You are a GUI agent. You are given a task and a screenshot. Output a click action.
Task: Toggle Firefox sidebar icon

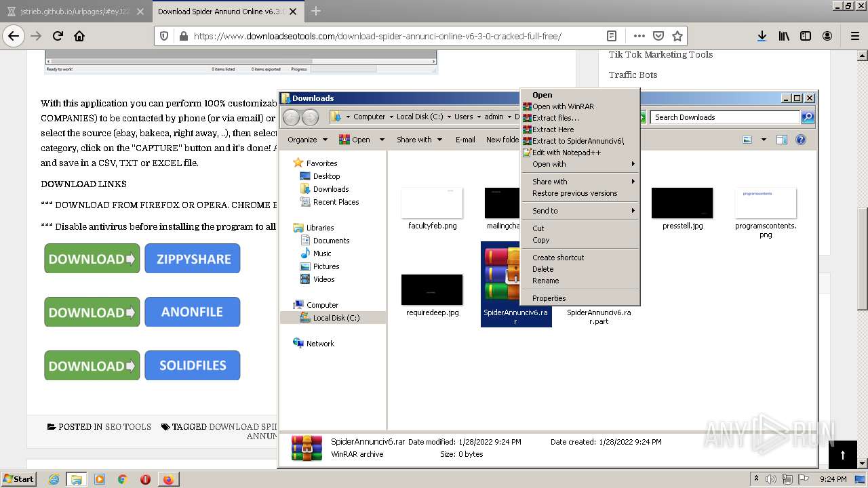[806, 36]
